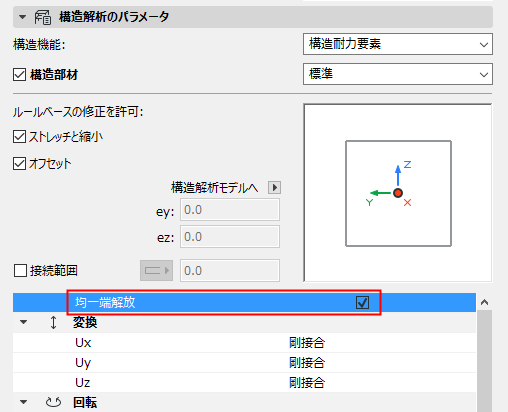
Task: Click the 回転 rotation icon
Action: click(x=53, y=402)
